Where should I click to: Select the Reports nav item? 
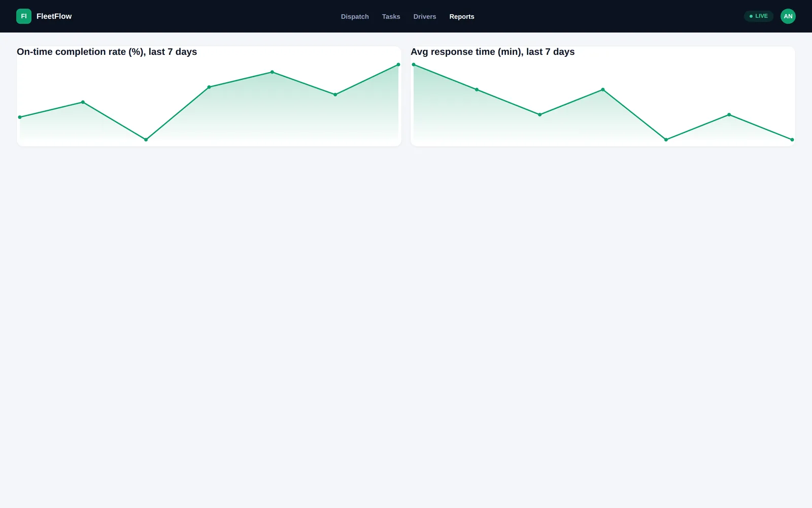(x=462, y=17)
